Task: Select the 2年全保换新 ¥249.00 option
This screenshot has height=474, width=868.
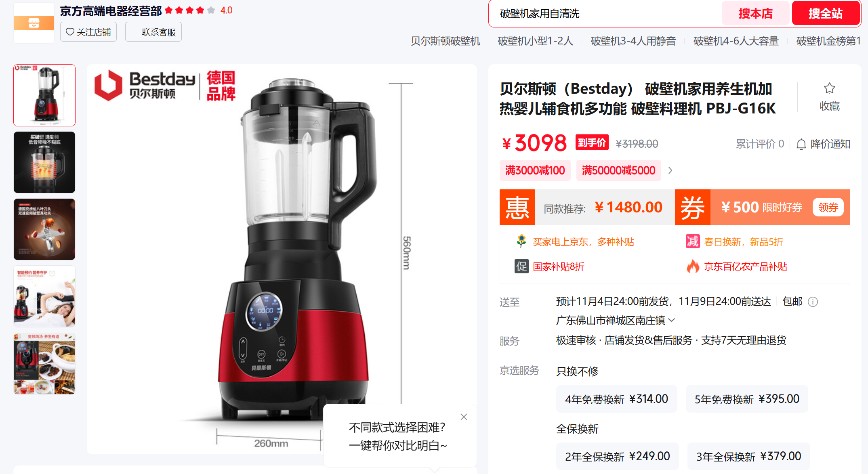Action: pos(617,456)
